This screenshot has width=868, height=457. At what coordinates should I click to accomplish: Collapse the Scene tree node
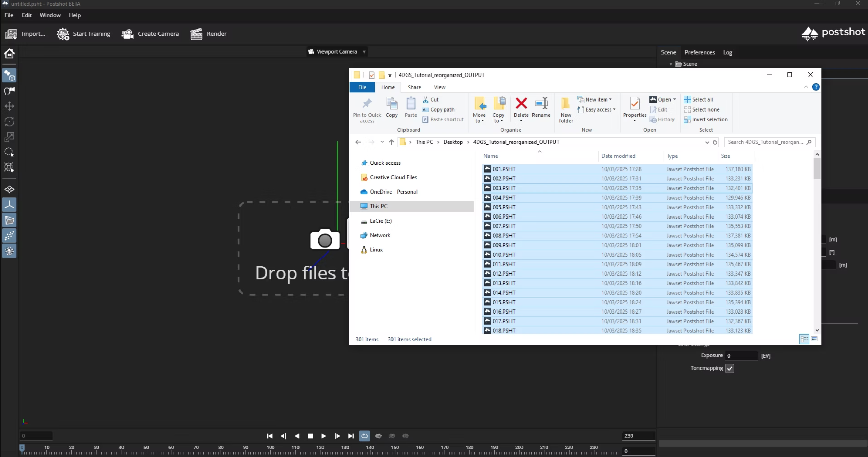671,64
